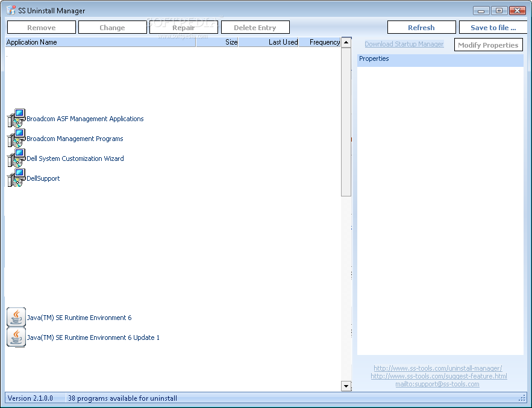Click the Java SE Runtime Environment 6 icon

(x=16, y=317)
